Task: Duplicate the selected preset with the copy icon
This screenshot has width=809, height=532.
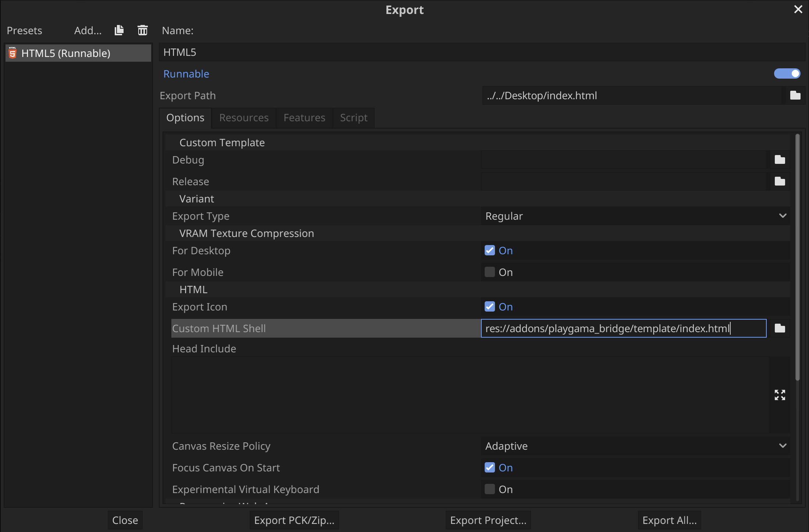Action: [x=119, y=30]
